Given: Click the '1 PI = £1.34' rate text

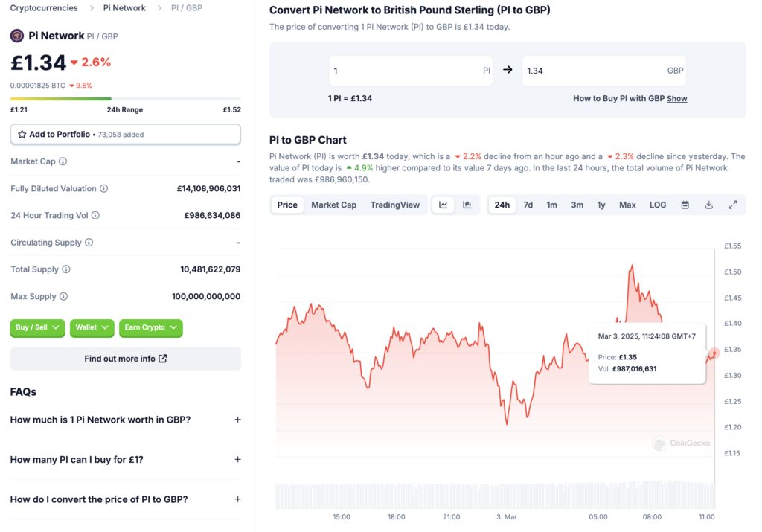Looking at the screenshot, I should point(350,99).
